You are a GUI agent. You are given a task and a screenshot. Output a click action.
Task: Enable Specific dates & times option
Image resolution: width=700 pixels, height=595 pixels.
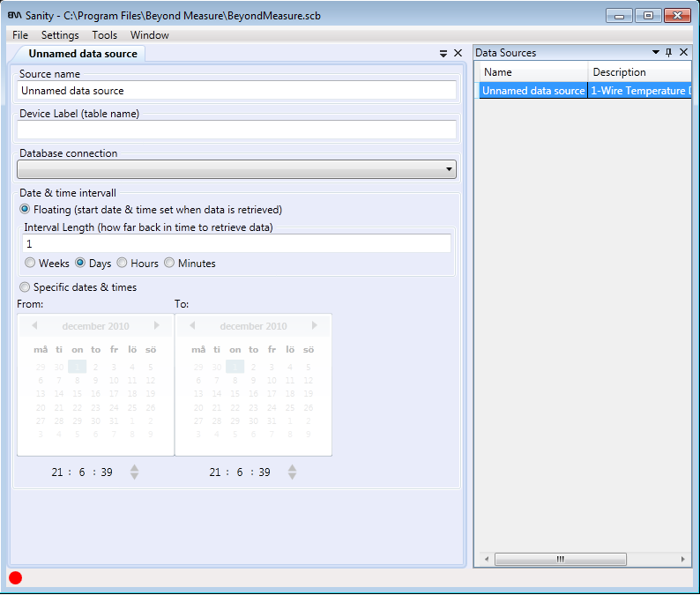pyautogui.click(x=25, y=287)
